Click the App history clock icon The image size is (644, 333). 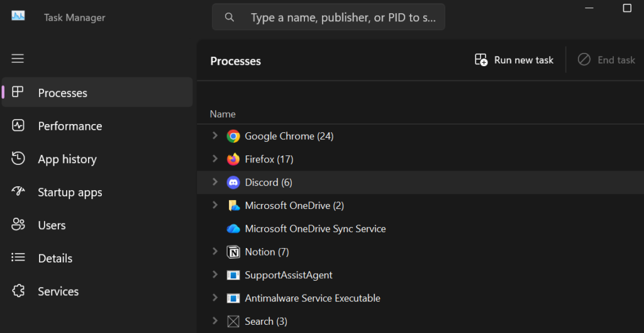click(x=18, y=159)
